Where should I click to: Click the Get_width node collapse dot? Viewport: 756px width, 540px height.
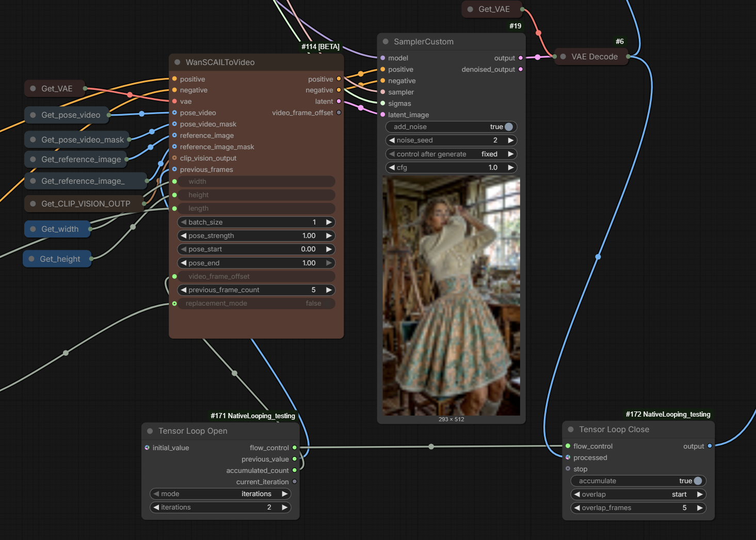pos(33,229)
